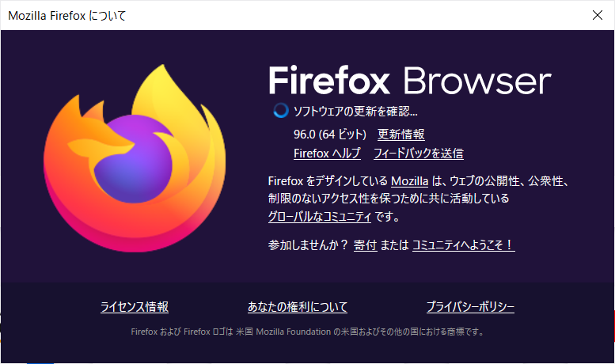Click the 寄付 donation link

tap(365, 245)
